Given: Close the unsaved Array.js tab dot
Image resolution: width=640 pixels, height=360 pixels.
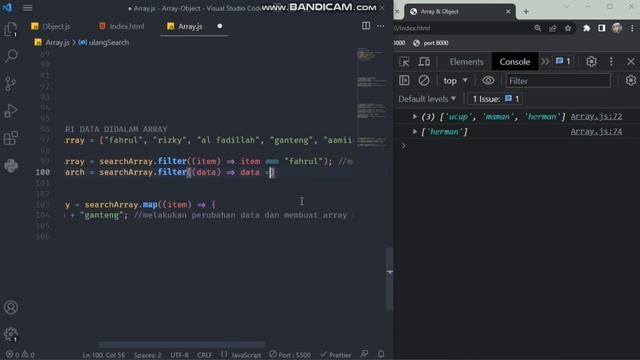Looking at the screenshot, I should 220,26.
